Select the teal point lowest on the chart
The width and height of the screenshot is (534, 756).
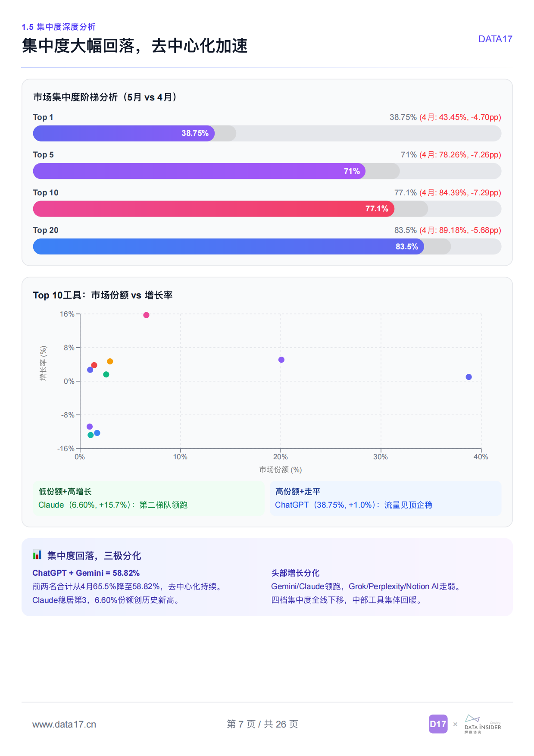pyautogui.click(x=91, y=435)
